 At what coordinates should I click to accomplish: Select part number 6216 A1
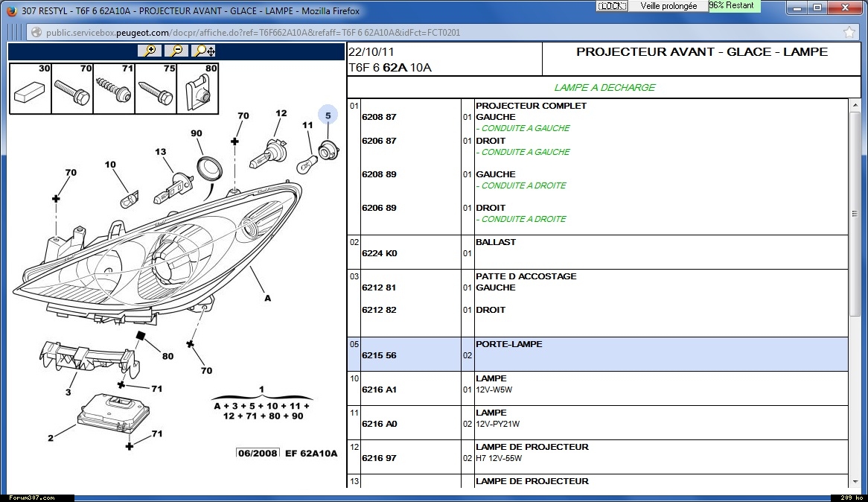coord(379,390)
